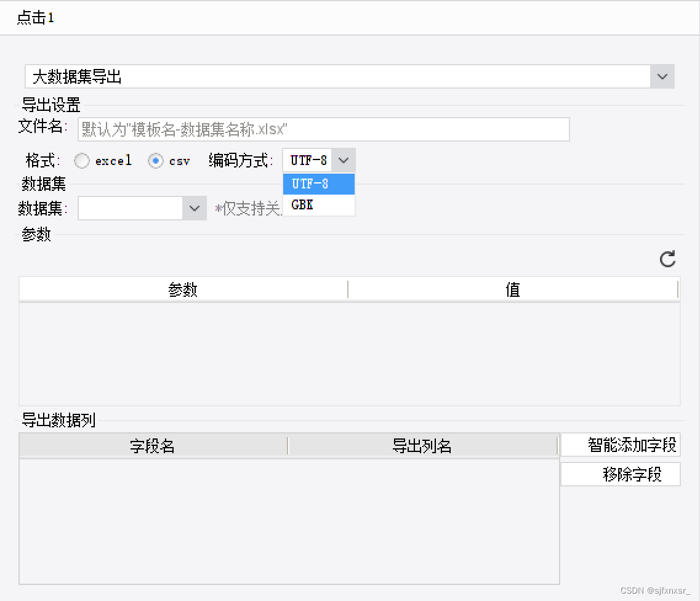Viewport: 700px width, 601px height.
Task: Click the 导出数据列 section label
Action: click(x=58, y=420)
